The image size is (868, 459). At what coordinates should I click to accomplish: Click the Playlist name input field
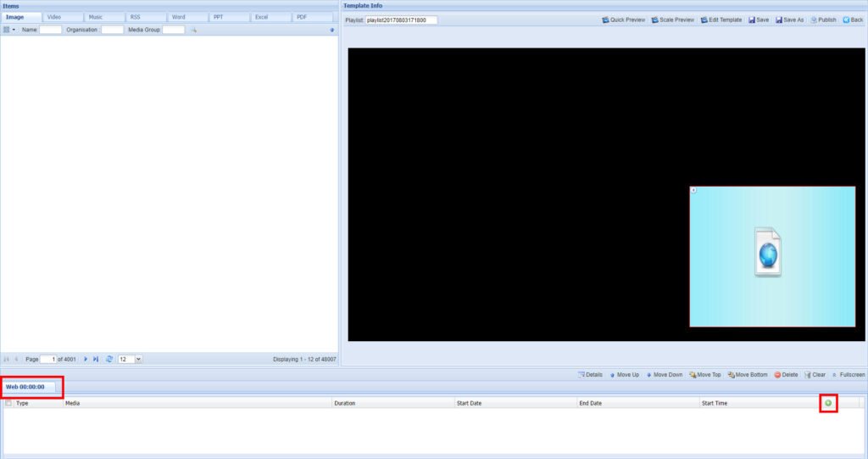(x=401, y=20)
